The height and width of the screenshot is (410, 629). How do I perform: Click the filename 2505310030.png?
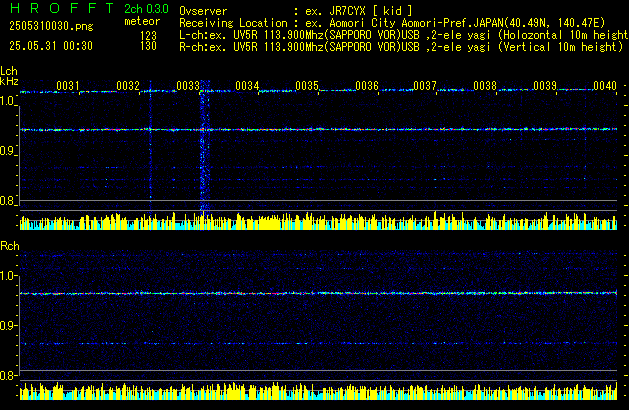point(51,26)
